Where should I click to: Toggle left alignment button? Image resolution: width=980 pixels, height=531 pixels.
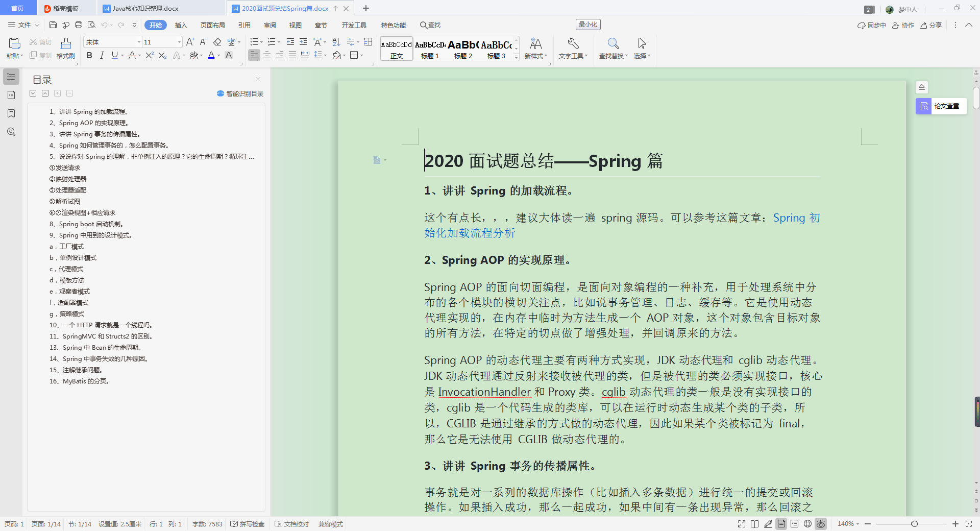[x=254, y=55]
